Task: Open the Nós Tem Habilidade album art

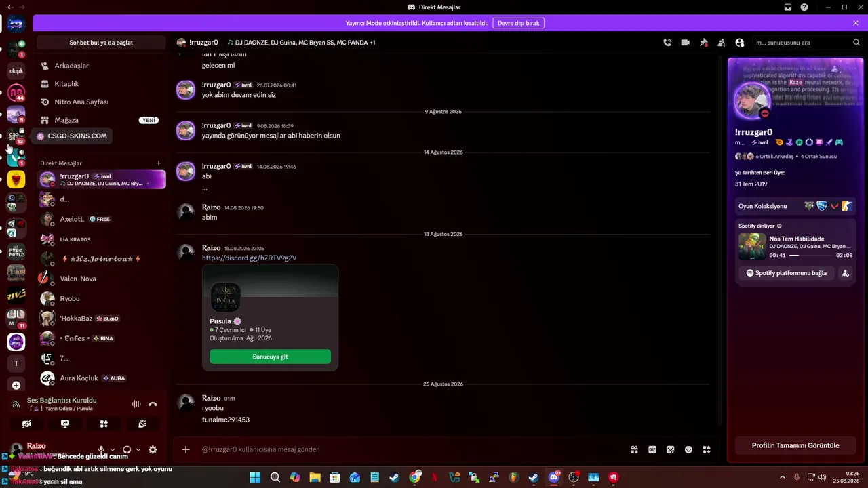Action: click(752, 247)
